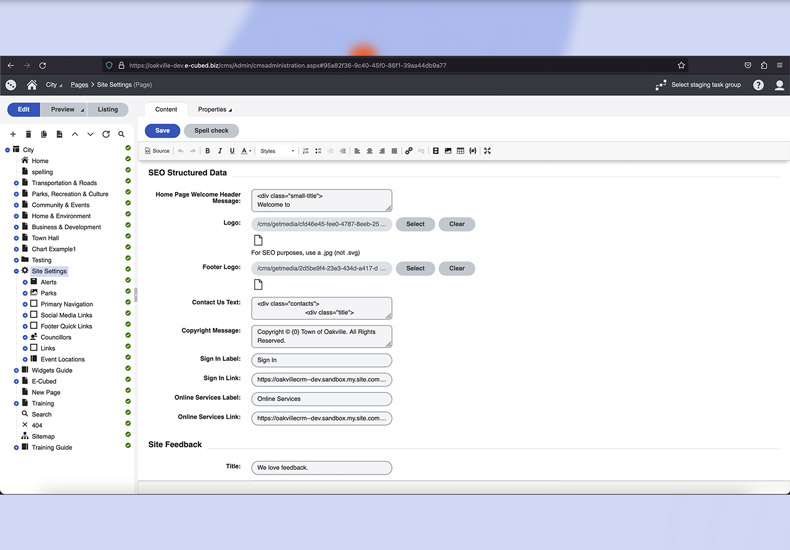Insert a link using the editor toolbar
The height and width of the screenshot is (550, 790).
[408, 151]
